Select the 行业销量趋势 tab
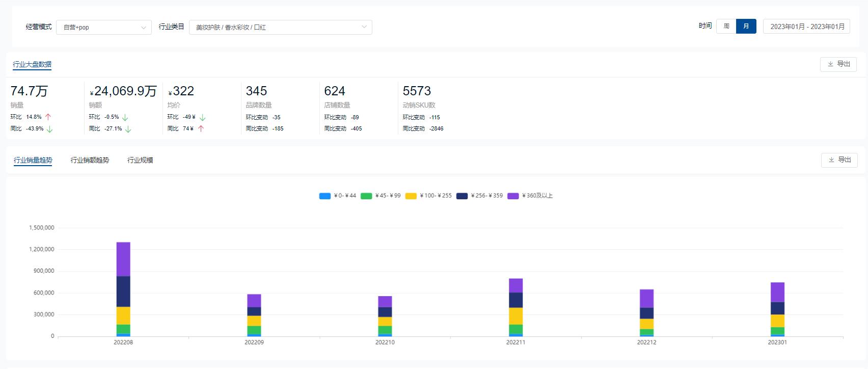The image size is (868, 369). tap(33, 160)
